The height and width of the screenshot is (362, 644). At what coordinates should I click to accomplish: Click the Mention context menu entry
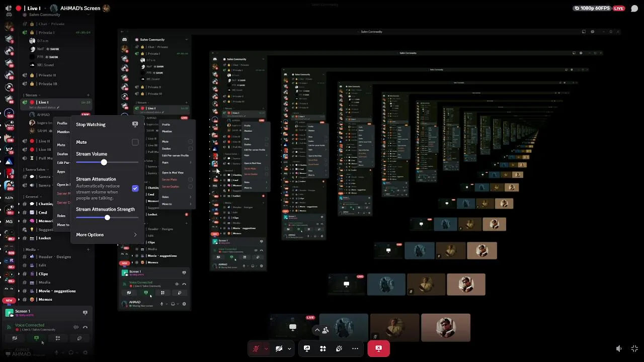click(63, 132)
